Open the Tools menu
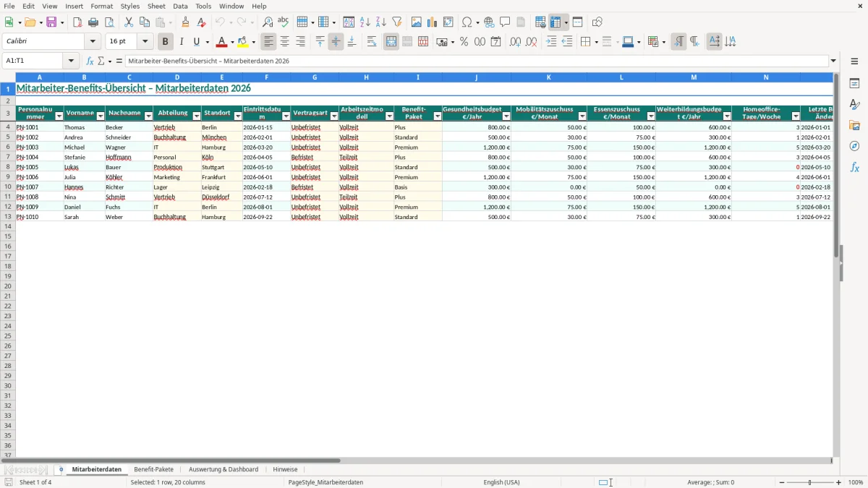The width and height of the screenshot is (868, 488). (203, 6)
